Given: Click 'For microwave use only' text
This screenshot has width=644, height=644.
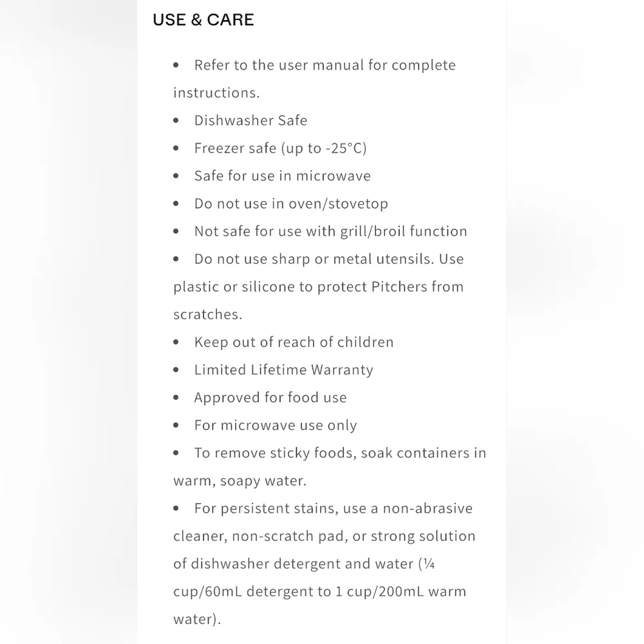Looking at the screenshot, I should coord(276,425).
